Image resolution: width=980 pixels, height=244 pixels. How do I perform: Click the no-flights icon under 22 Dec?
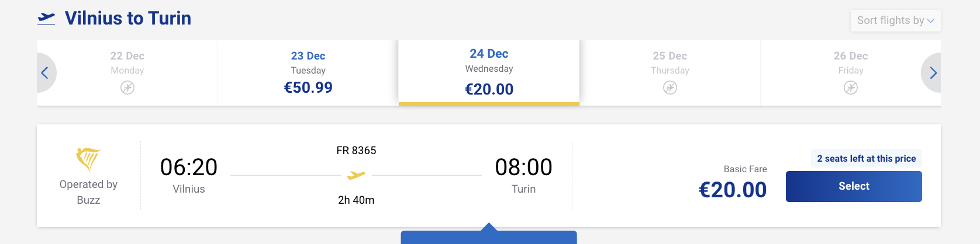click(127, 88)
